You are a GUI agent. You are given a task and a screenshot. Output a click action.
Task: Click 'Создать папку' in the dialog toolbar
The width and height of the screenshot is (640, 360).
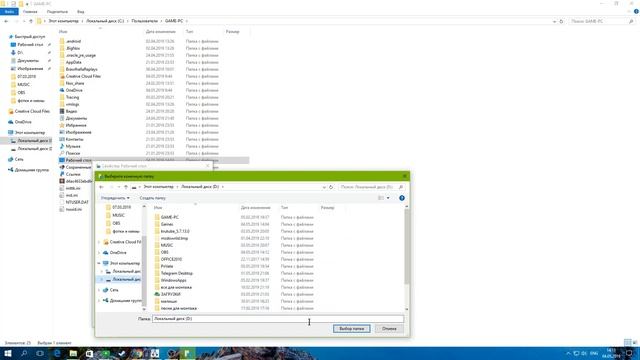click(x=153, y=198)
